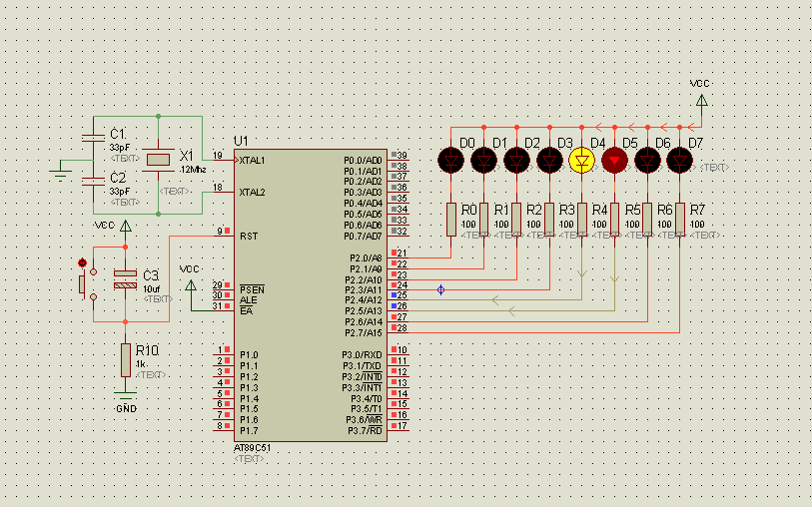Click the 'ALE' pin label
The width and height of the screenshot is (812, 507).
(x=249, y=300)
